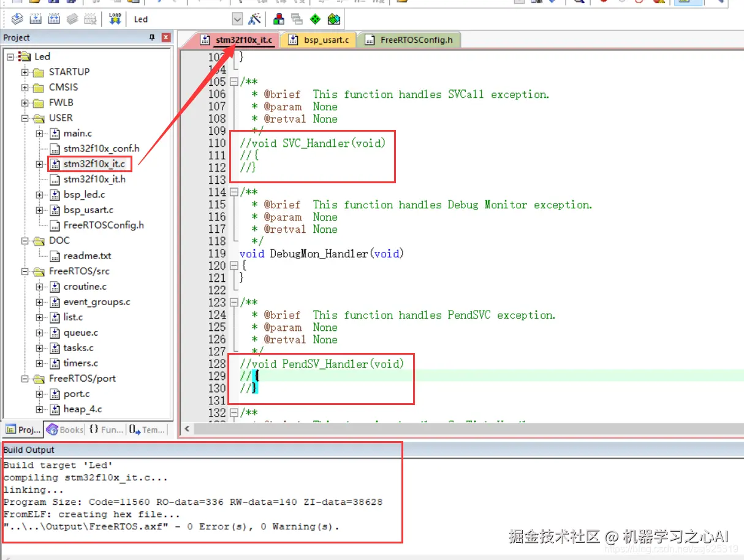Viewport: 744px width, 560px height.
Task: Click the Translate current file icon
Action: (x=17, y=19)
